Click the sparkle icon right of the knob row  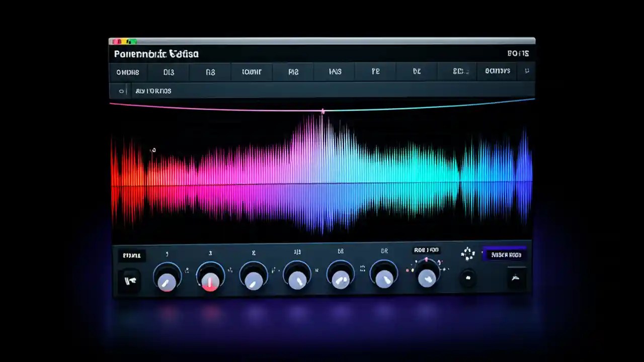[468, 254]
